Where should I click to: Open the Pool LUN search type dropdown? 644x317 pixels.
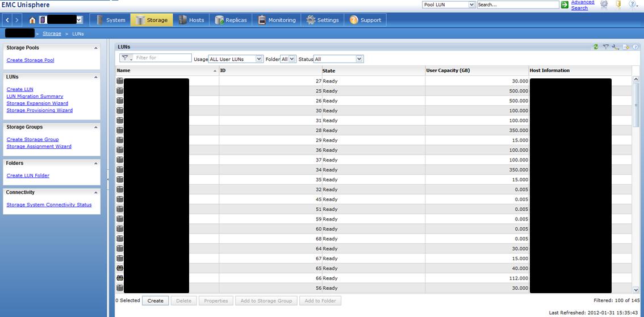pos(449,5)
